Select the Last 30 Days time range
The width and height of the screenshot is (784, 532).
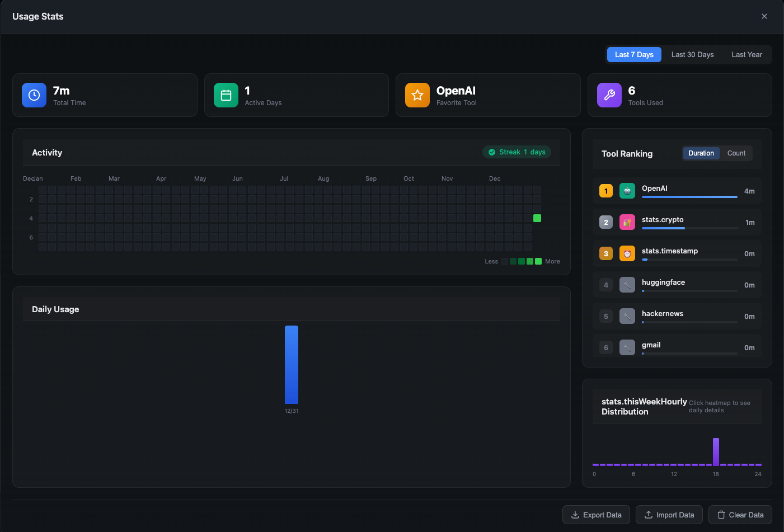pos(692,54)
